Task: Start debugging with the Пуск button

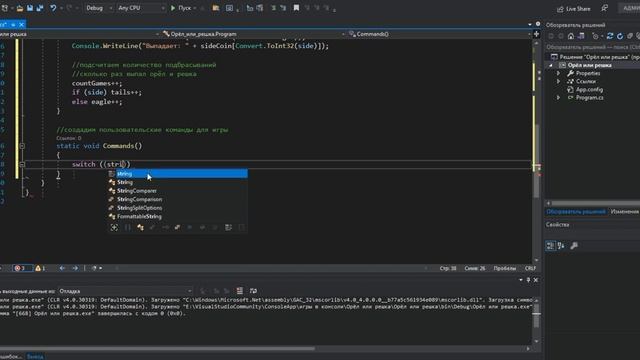Action: point(181,8)
